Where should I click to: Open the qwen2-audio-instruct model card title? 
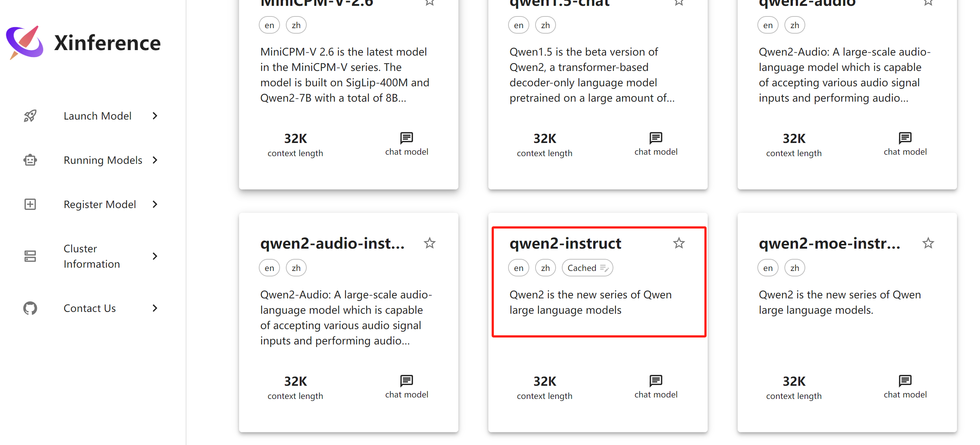(x=332, y=243)
